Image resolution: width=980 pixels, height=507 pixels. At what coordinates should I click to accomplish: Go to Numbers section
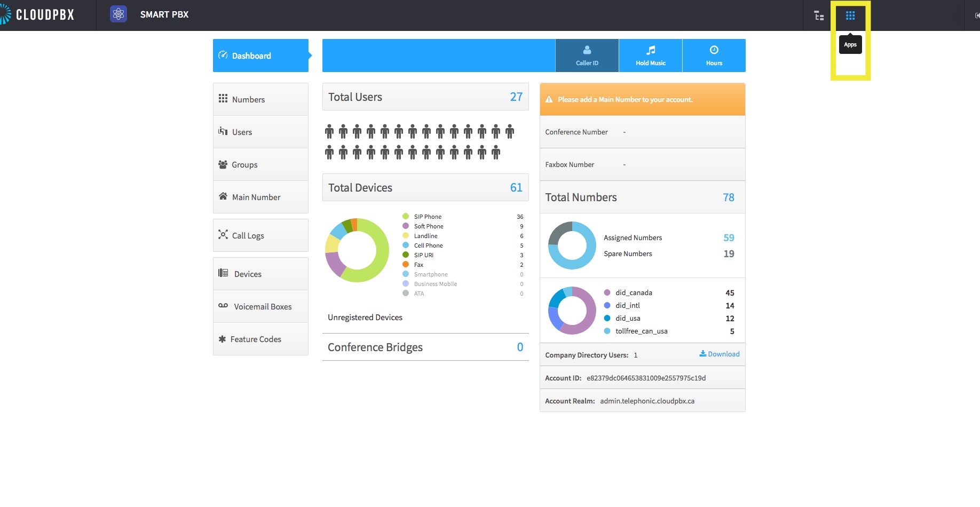click(260, 99)
